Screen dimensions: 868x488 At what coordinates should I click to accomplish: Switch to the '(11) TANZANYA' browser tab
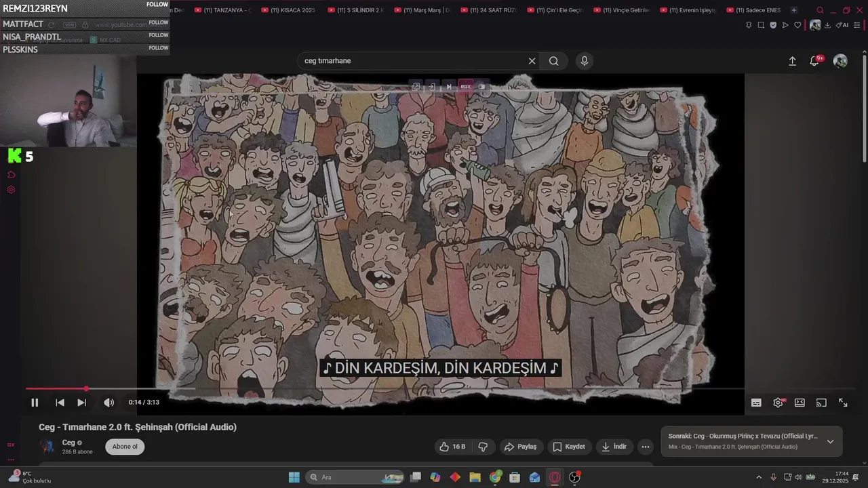(222, 10)
